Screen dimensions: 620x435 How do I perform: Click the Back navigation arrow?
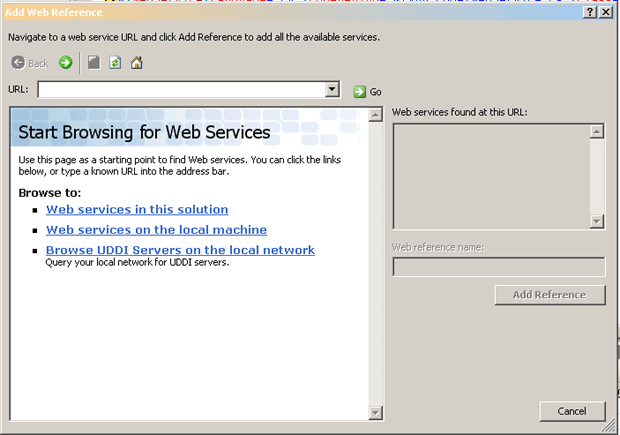click(x=18, y=63)
